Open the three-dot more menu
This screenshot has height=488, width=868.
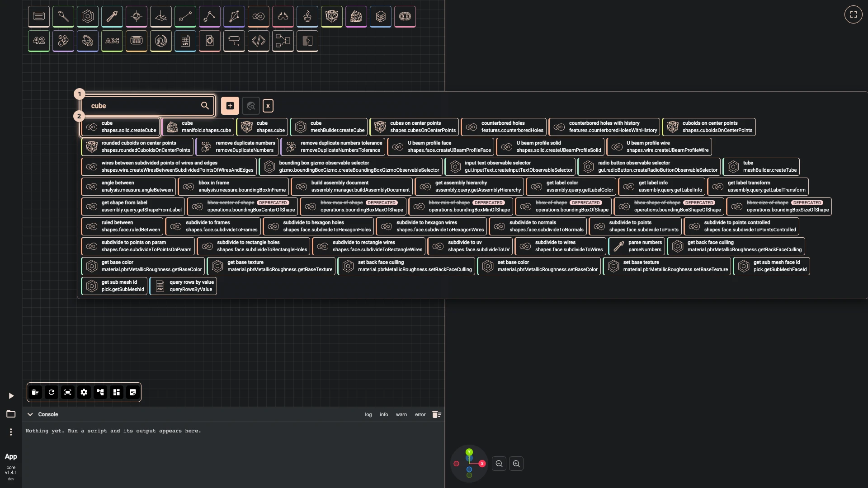point(11,432)
